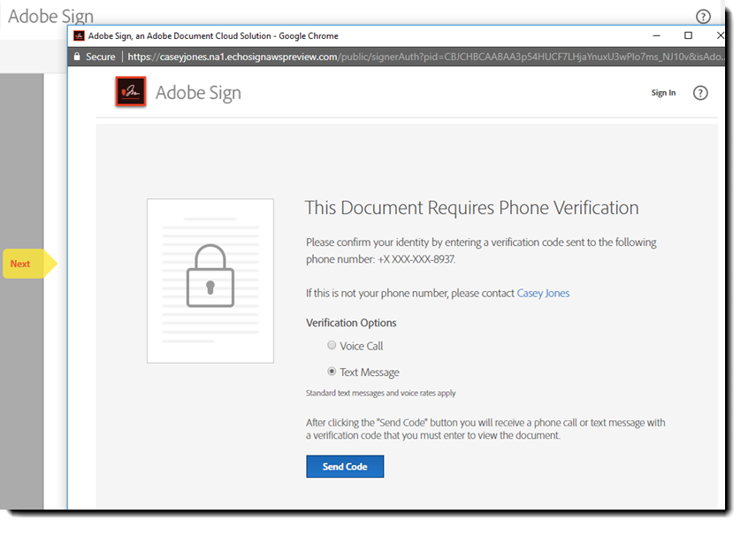This screenshot has width=756, height=537.
Task: Close the Adobe Sign Chrome popup window
Action: point(720,35)
